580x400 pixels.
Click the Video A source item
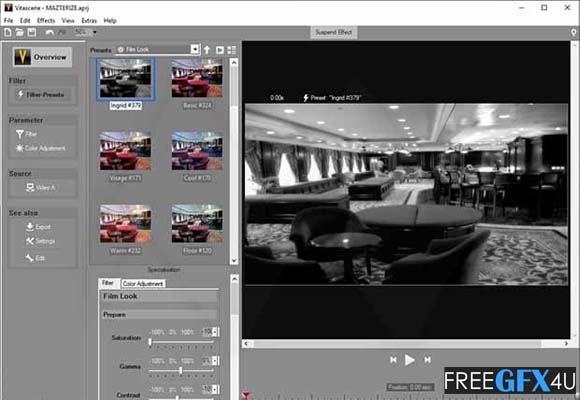pyautogui.click(x=41, y=188)
